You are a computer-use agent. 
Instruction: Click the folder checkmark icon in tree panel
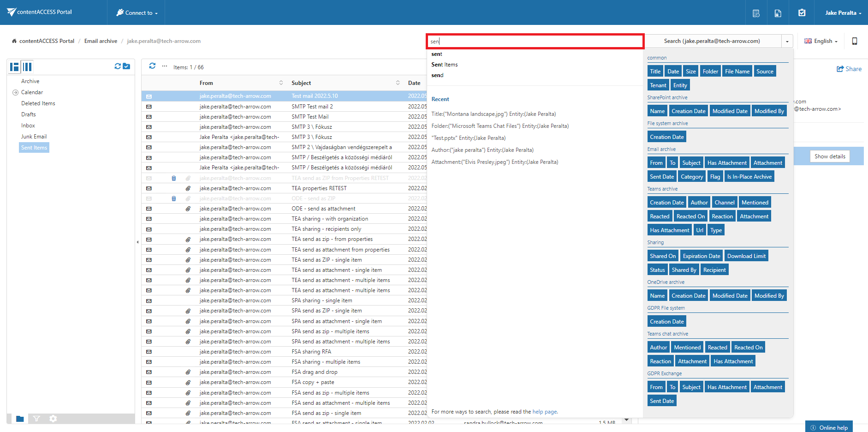point(126,66)
